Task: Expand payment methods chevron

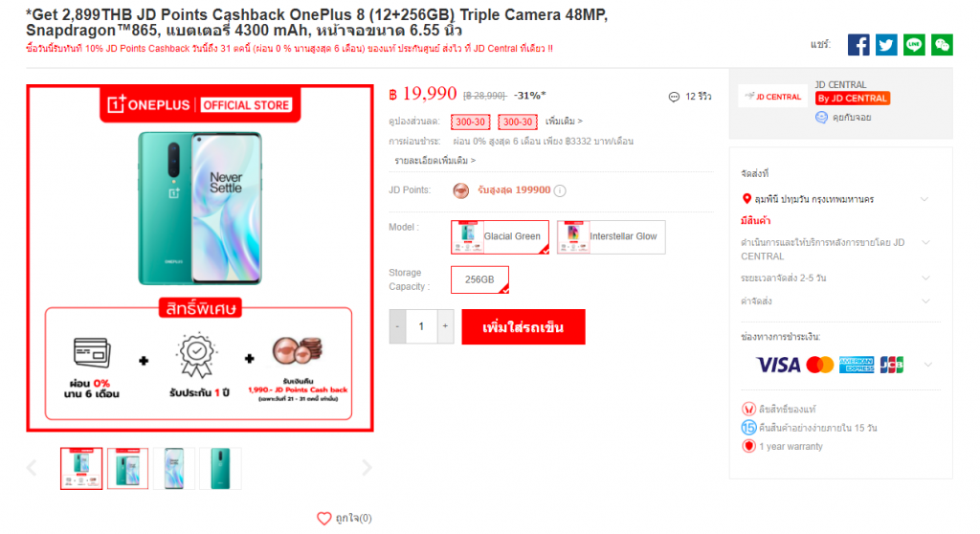Action: pyautogui.click(x=928, y=365)
